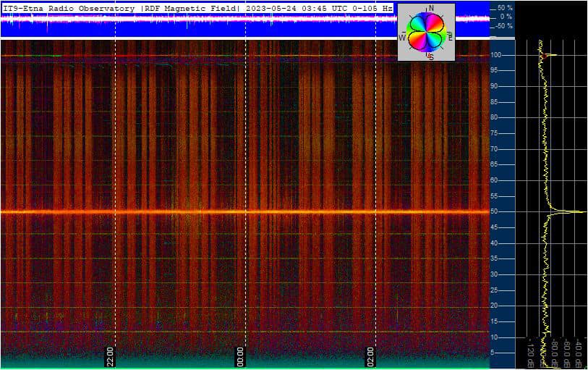This screenshot has width=588, height=370.
Task: Click the '-40.0 dB' spectrum scale label
Action: 579,354
